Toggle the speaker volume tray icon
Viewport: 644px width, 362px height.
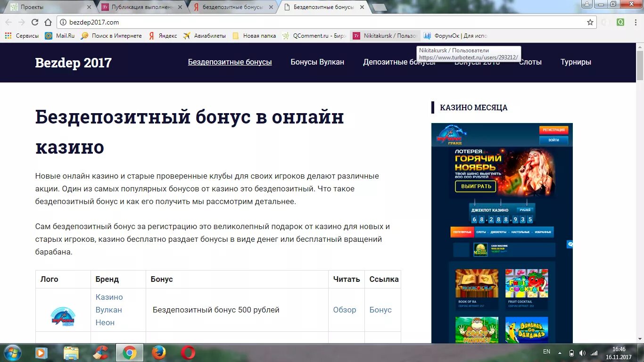pos(582,352)
